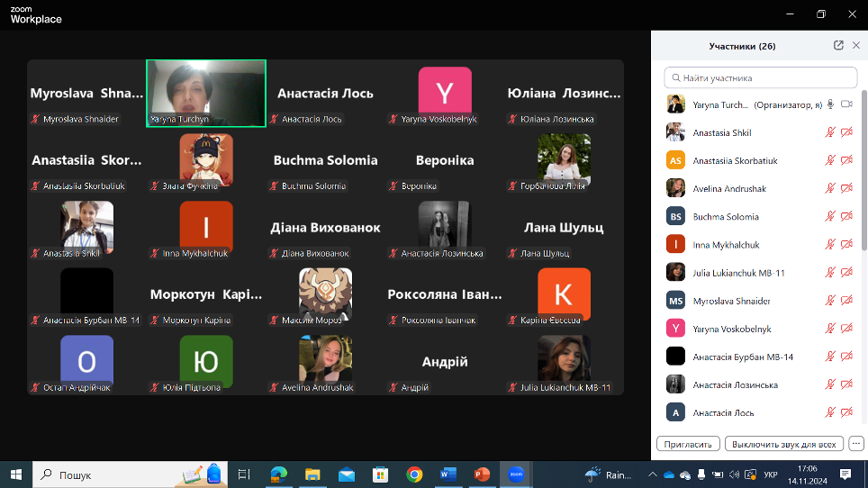The image size is (868, 488).
Task: Open the УКР keyboard language switcher
Action: pos(771,474)
